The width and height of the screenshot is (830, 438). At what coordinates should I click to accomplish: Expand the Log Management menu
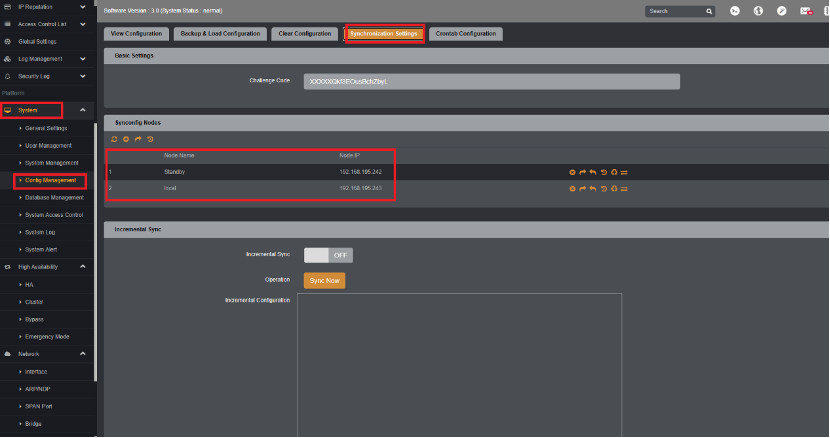(x=83, y=59)
